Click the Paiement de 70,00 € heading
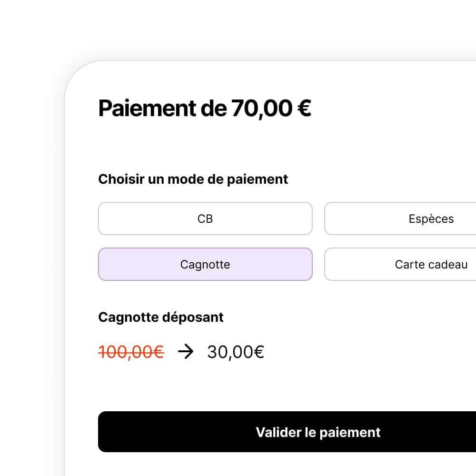The width and height of the screenshot is (476, 476). pyautogui.click(x=205, y=108)
